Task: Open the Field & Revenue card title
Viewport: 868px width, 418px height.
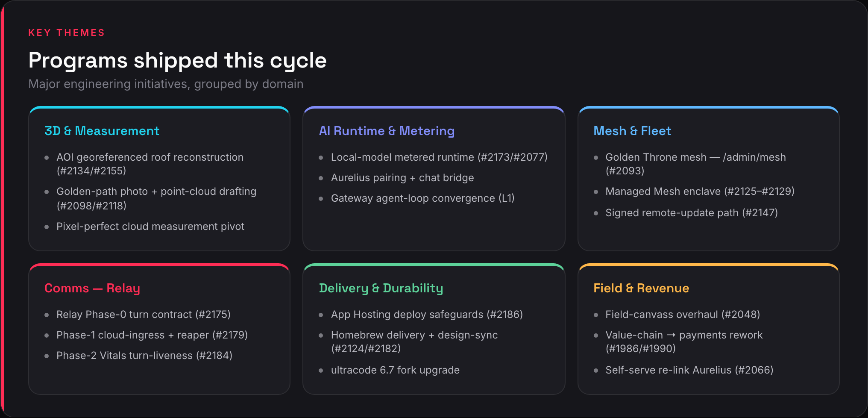Action: click(x=641, y=288)
